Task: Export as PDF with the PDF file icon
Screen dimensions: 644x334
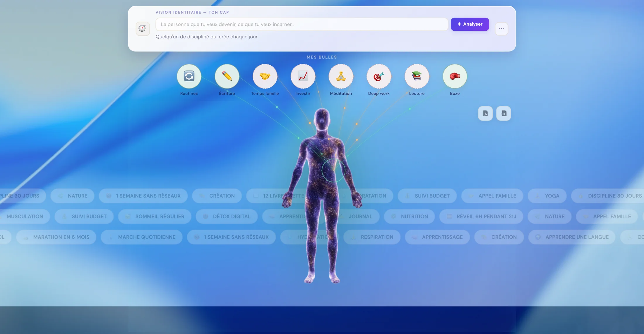Action: (x=485, y=113)
